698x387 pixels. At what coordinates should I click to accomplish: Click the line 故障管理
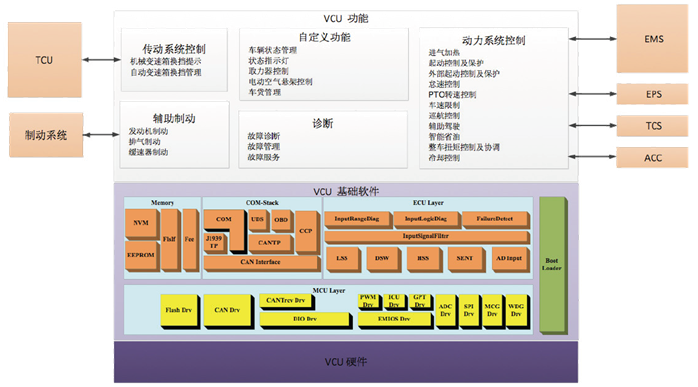pos(264,147)
